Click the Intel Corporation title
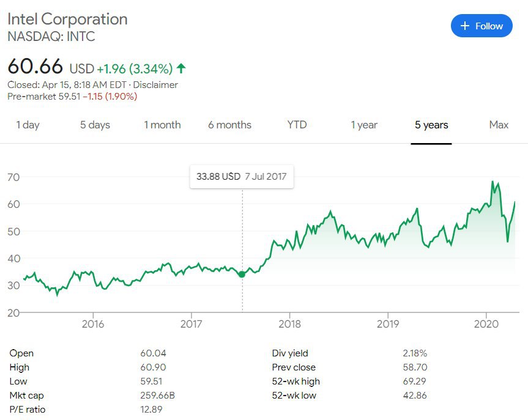Image resolution: width=528 pixels, height=420 pixels. click(67, 19)
